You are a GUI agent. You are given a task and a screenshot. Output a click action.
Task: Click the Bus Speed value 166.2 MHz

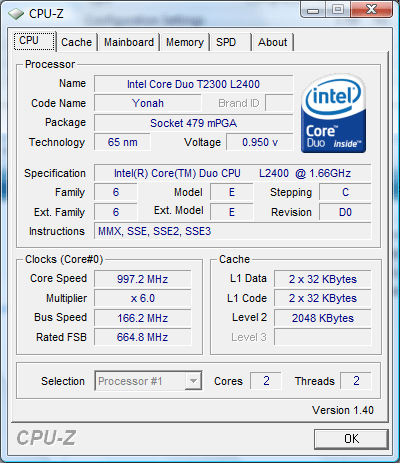tap(142, 318)
